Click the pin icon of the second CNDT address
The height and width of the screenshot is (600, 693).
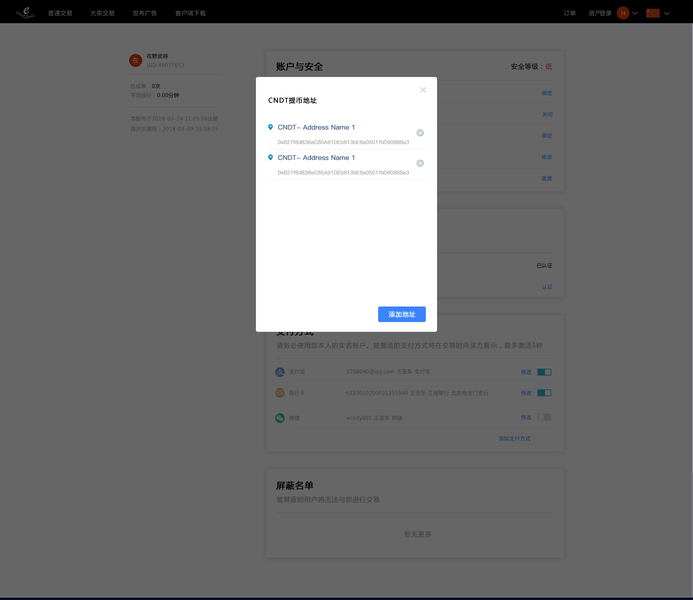coord(270,157)
